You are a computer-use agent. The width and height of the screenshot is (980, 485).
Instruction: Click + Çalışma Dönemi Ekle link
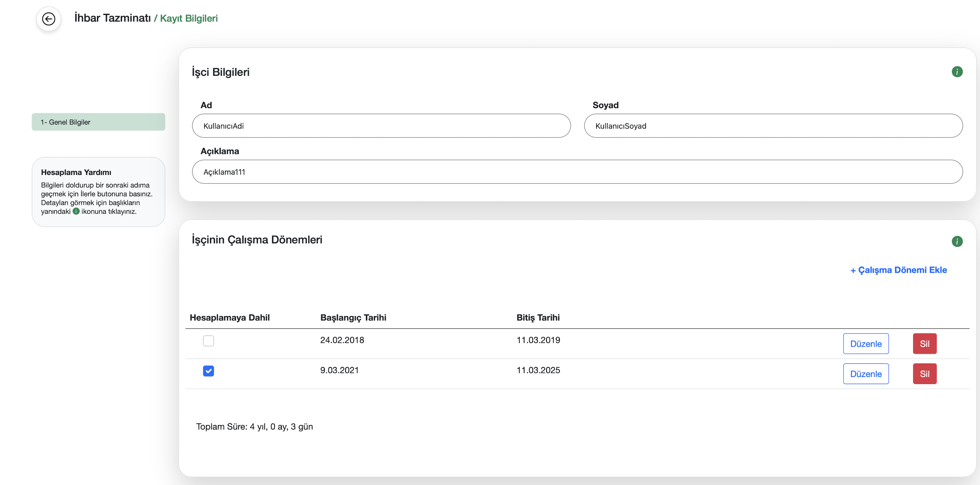click(x=898, y=270)
